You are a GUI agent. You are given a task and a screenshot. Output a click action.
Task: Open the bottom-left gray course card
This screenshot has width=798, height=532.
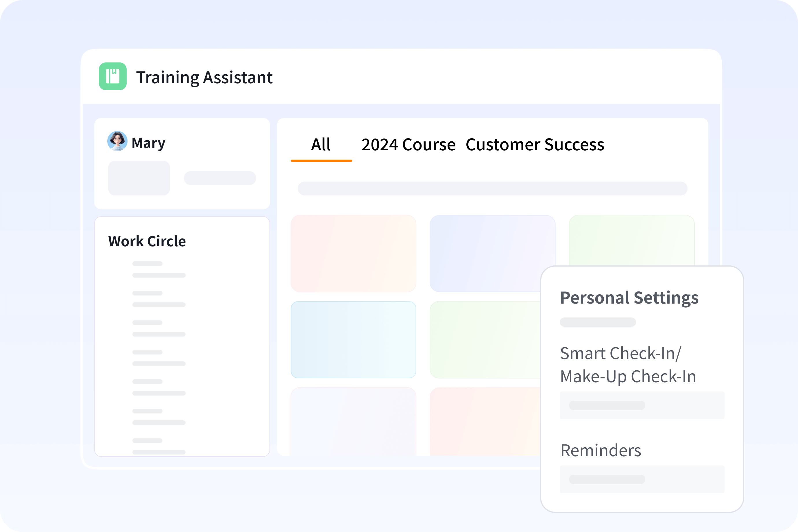point(353,421)
